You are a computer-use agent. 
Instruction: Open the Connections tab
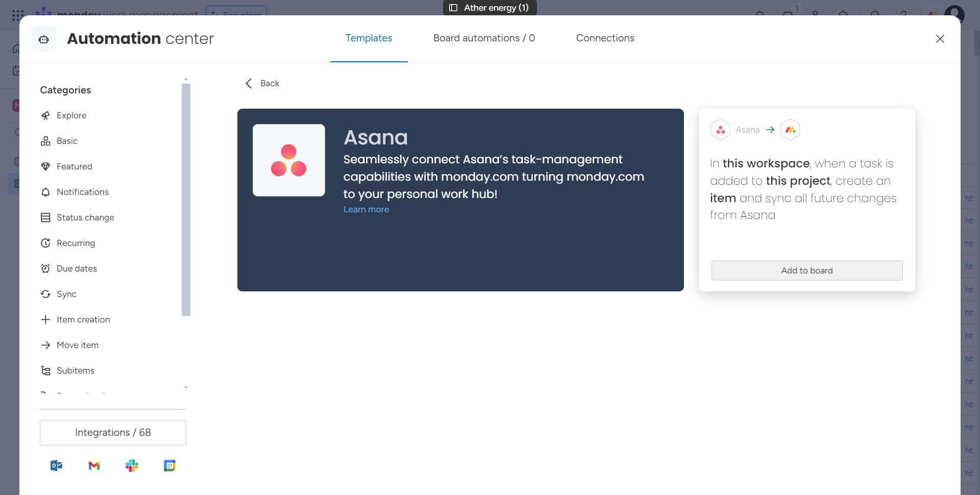pyautogui.click(x=605, y=38)
